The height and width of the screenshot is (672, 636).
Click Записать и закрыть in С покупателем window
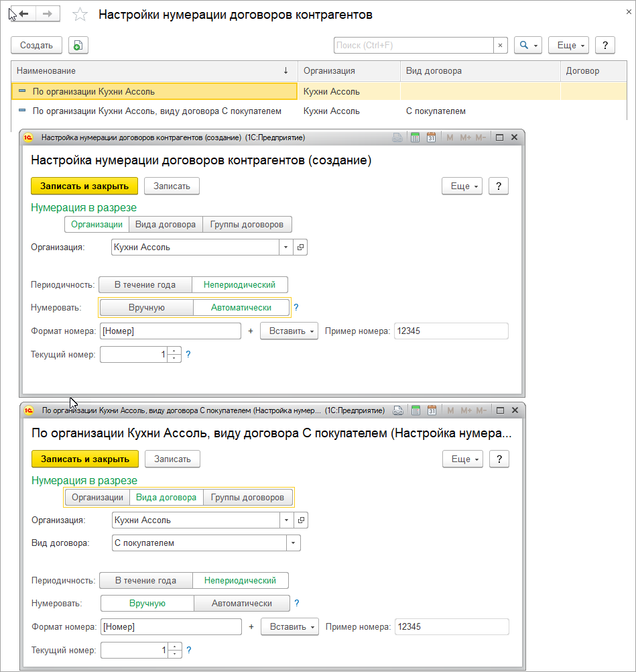85,459
